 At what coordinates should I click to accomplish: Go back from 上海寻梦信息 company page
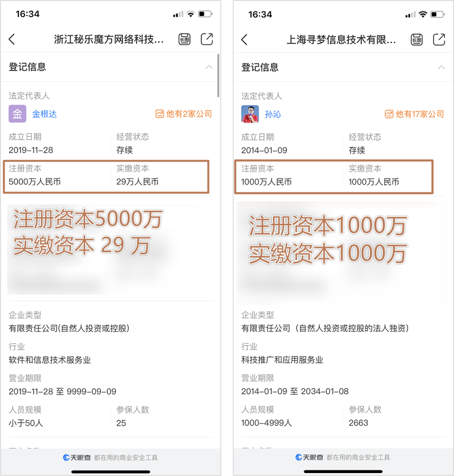[x=244, y=40]
